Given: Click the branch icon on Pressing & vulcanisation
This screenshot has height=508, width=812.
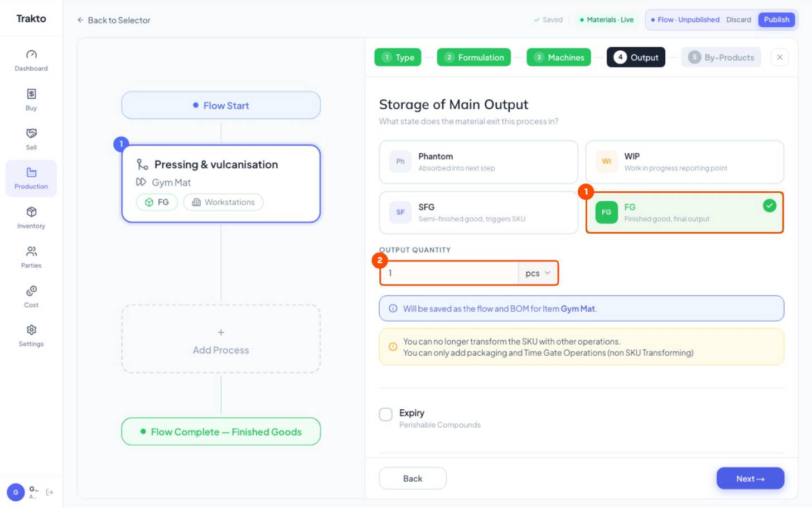Looking at the screenshot, I should 142,165.
